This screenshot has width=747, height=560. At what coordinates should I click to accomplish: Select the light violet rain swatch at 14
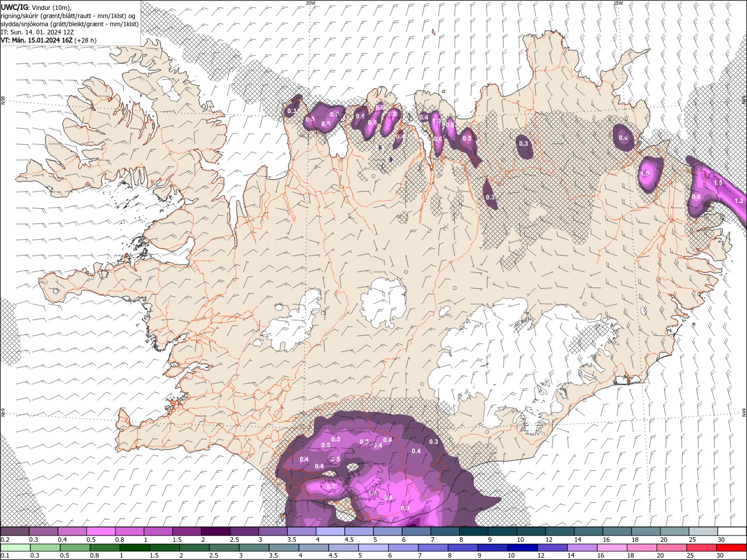[x=582, y=548]
